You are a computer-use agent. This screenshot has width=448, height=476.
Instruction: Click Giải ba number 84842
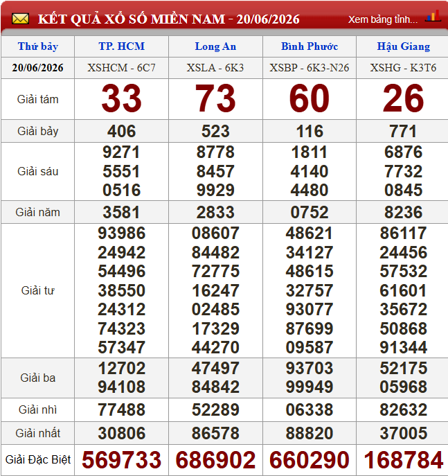(215, 387)
